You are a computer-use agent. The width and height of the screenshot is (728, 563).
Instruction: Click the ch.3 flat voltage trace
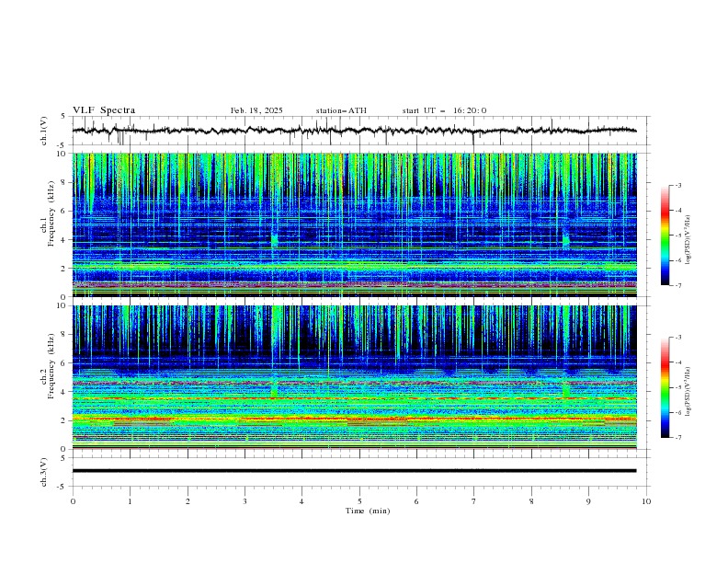[x=354, y=471]
